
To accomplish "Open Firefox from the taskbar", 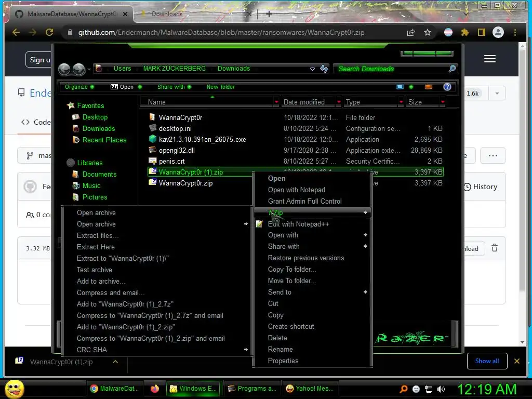I will 155,389.
